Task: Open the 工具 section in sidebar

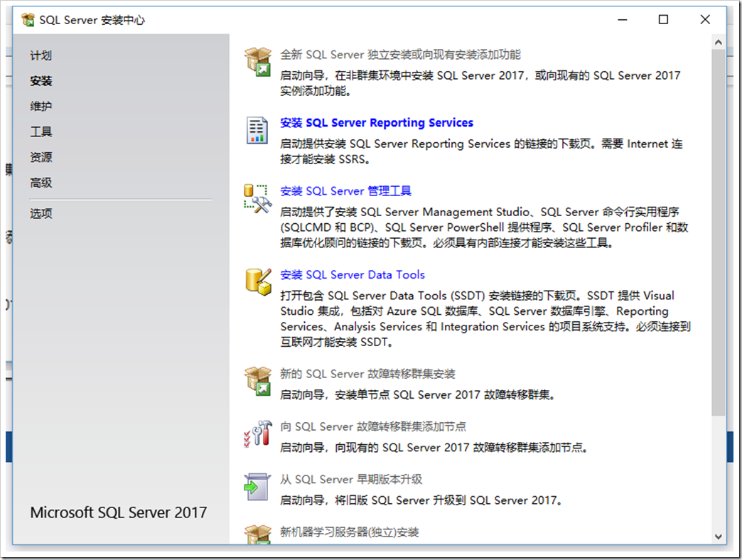Action: tap(41, 131)
